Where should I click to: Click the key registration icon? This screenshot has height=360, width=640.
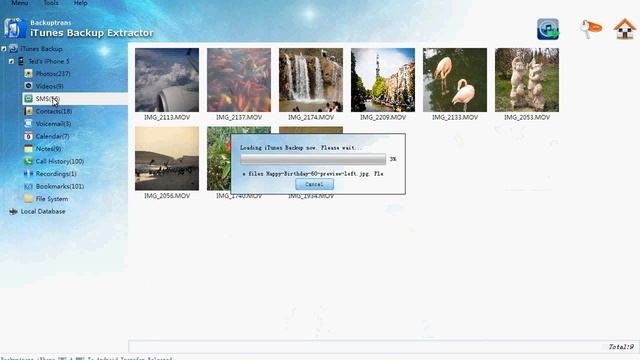(591, 29)
